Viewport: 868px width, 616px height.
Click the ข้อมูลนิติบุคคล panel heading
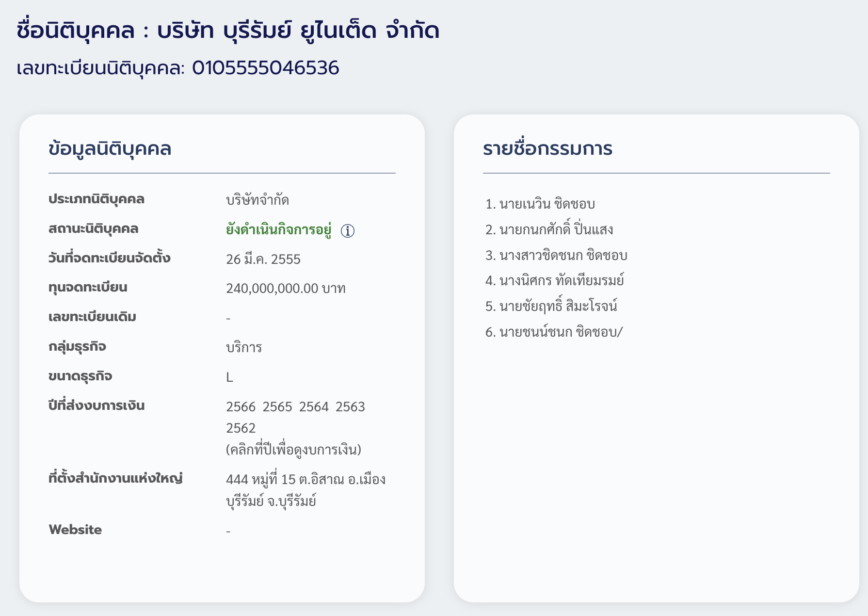(110, 148)
